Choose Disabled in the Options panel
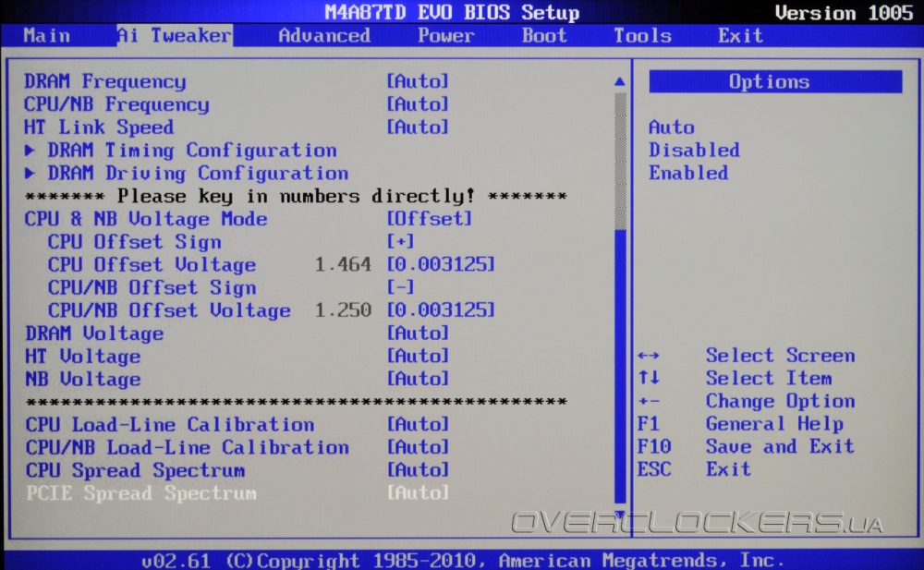Image resolution: width=924 pixels, height=570 pixels. [x=694, y=151]
